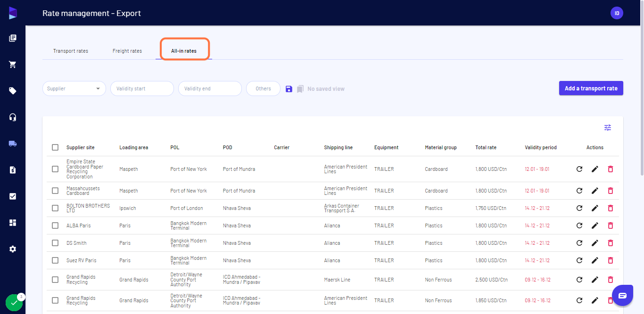Edit the Massahcussets Cardboard rate
The image size is (644, 314).
point(595,191)
